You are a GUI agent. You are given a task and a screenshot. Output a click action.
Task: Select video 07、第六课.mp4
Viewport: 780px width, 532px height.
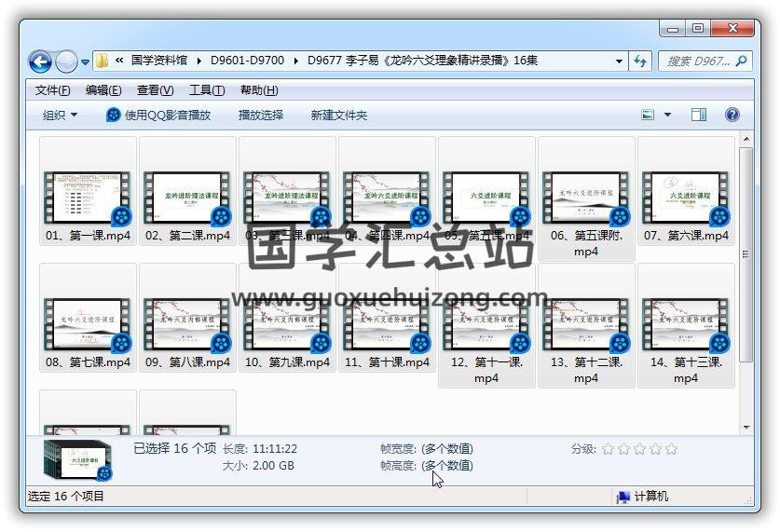tap(687, 191)
